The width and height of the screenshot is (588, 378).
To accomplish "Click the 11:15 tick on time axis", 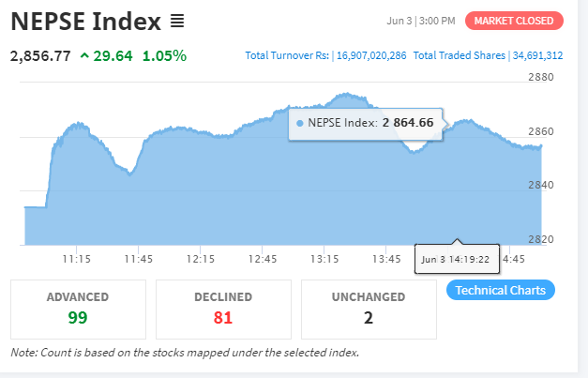I will click(x=77, y=259).
